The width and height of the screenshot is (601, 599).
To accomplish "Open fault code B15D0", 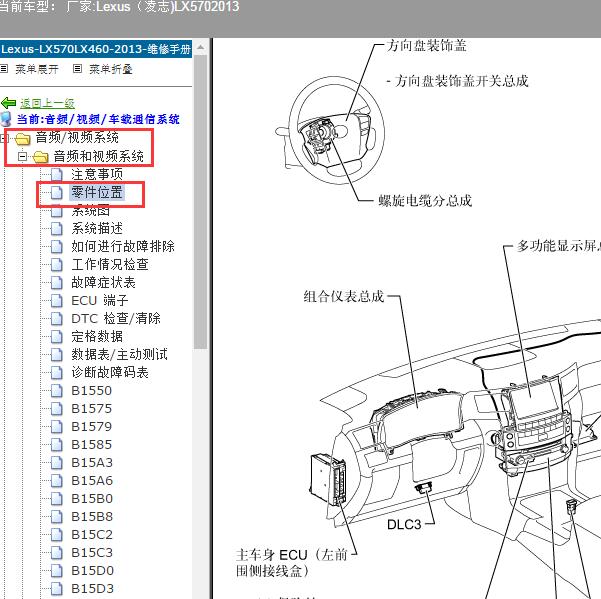I will point(92,570).
